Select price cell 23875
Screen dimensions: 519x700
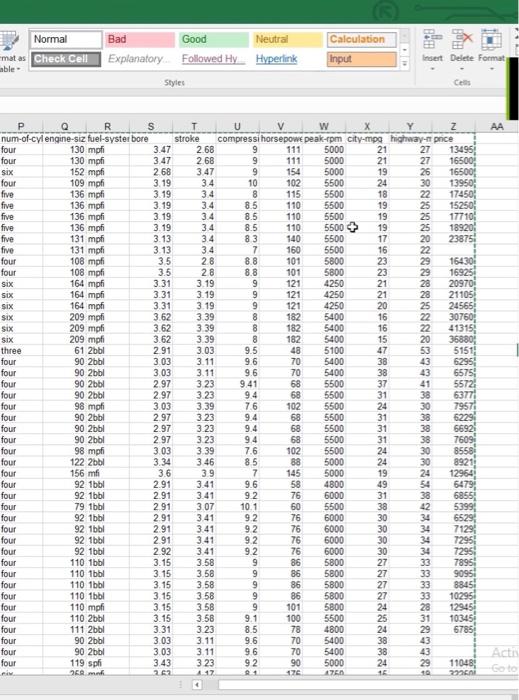453,239
